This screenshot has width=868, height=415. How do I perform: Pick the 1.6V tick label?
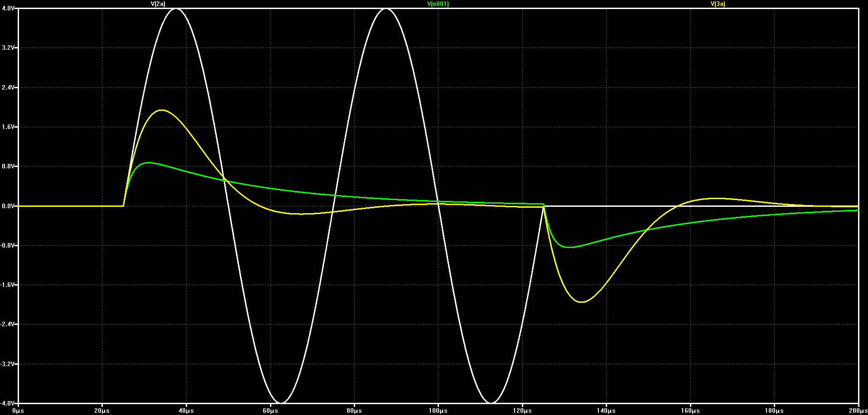pyautogui.click(x=8, y=127)
